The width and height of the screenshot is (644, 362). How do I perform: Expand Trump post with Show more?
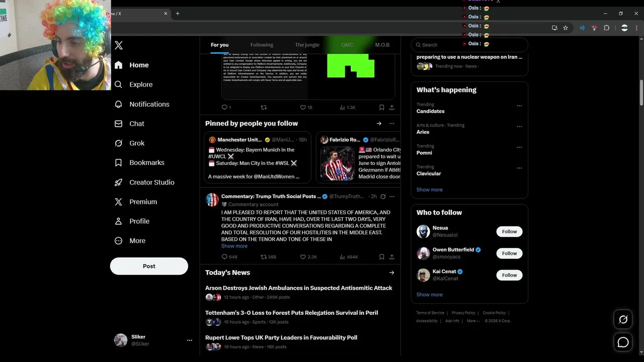pyautogui.click(x=234, y=246)
